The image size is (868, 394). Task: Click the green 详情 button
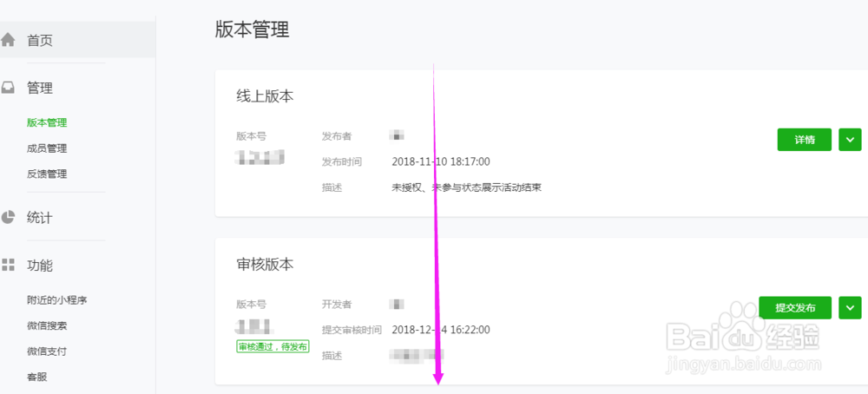pyautogui.click(x=804, y=140)
